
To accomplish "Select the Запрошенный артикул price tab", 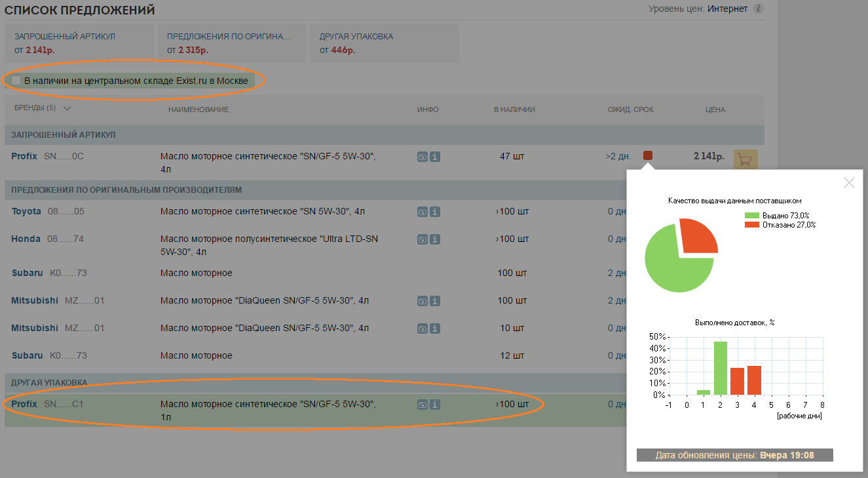I will (79, 43).
